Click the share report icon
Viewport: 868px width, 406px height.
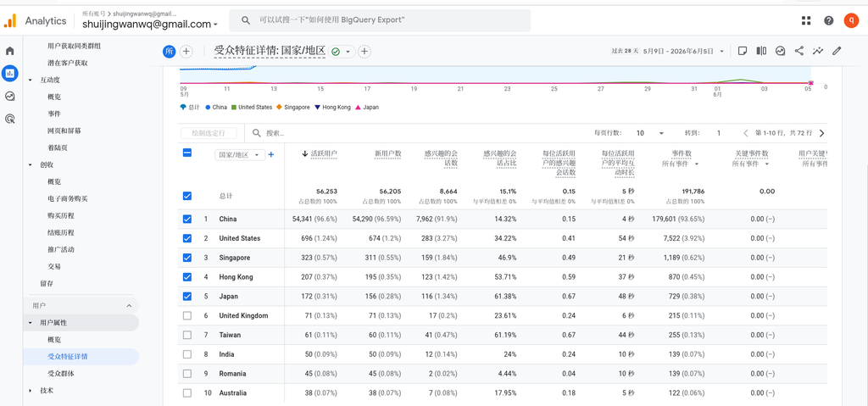pos(798,51)
